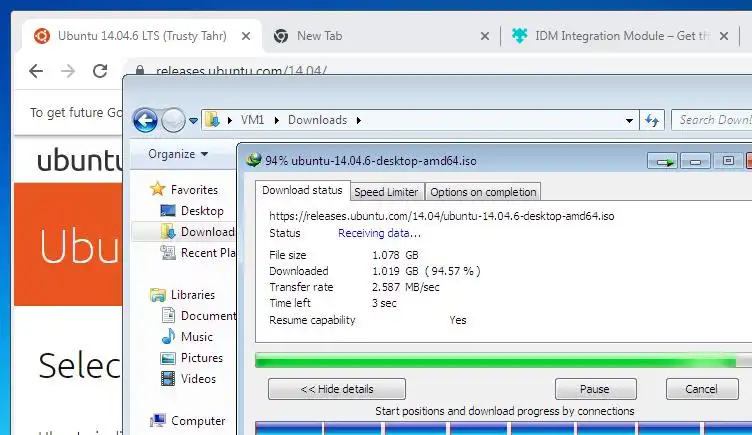Click Downloads in the Explorer breadcrumb
Screen dimensions: 752x435
coord(317,120)
